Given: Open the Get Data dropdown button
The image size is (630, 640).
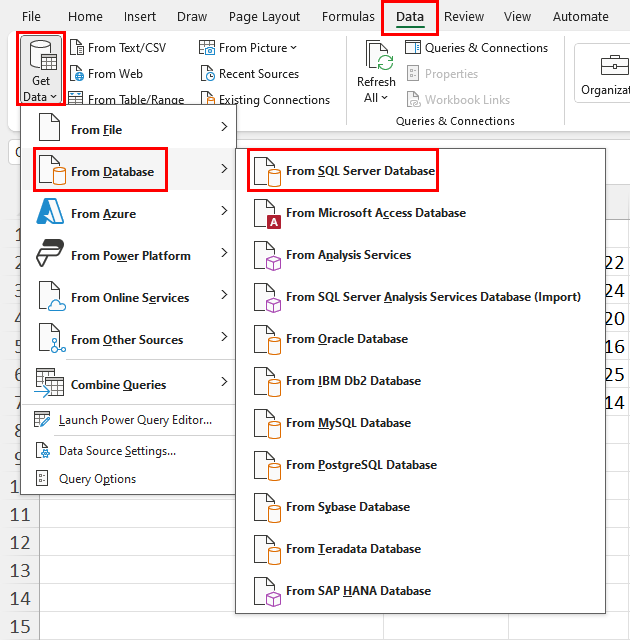Looking at the screenshot, I should coord(41,69).
